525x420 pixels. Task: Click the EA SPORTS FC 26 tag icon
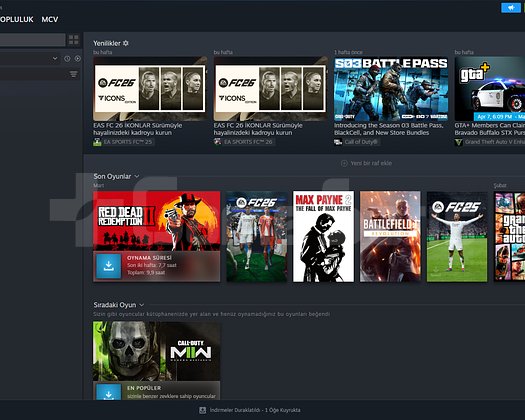pyautogui.click(x=218, y=142)
